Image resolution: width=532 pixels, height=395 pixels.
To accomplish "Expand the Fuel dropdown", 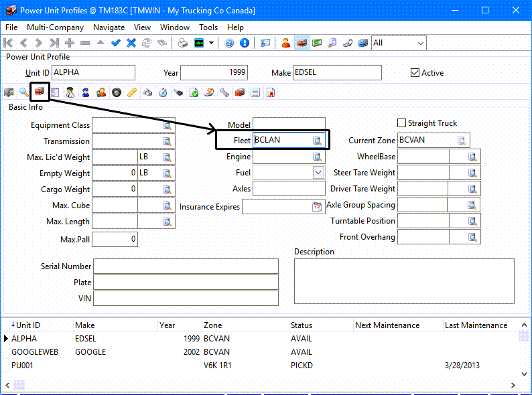I will (x=318, y=173).
